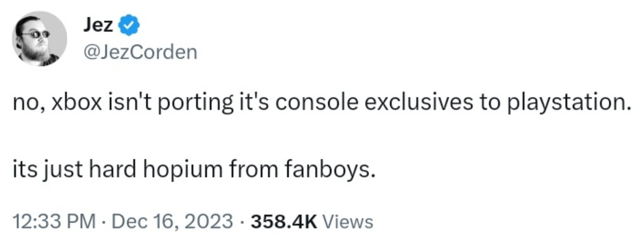This screenshot has height=239, width=644.
Task: Click the 358.4K view count number
Action: click(x=283, y=220)
